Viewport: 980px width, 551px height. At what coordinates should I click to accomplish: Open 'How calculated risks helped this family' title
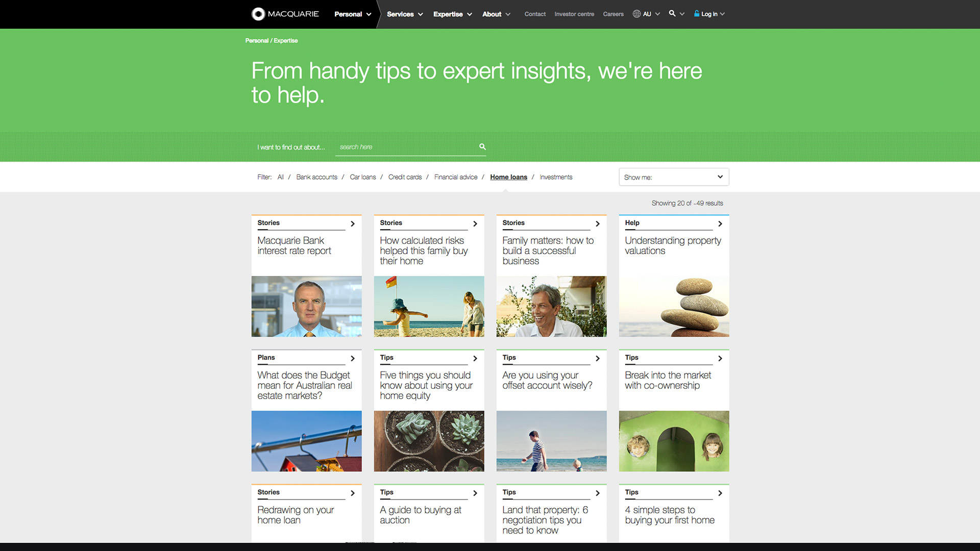click(424, 251)
